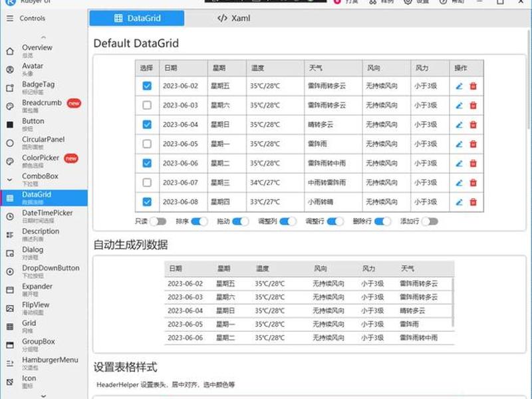Click the auto-generated grid's vertical scrollbar
532x399 pixels.
click(x=453, y=302)
